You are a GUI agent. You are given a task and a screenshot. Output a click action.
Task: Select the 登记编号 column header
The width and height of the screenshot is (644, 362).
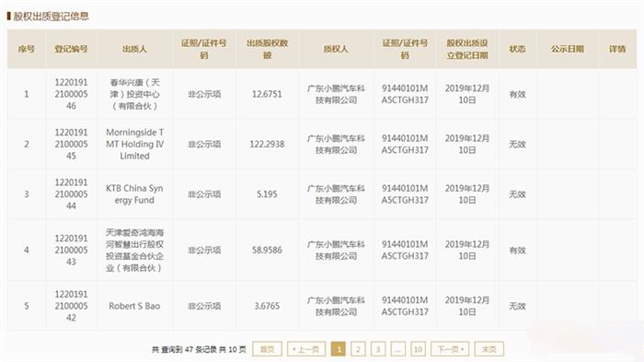pyautogui.click(x=71, y=49)
